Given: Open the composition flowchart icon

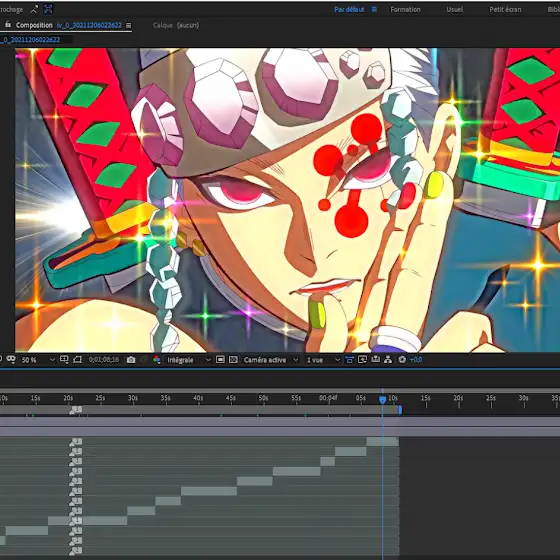Looking at the screenshot, I should pyautogui.click(x=388, y=360).
